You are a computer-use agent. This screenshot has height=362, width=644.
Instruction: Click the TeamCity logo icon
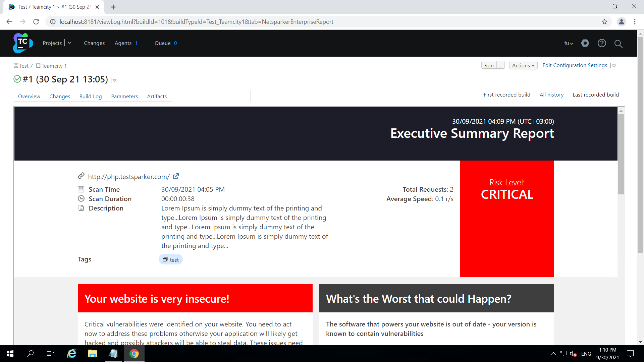pos(23,43)
